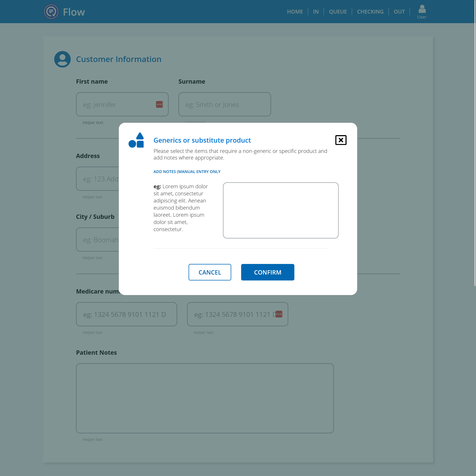Image resolution: width=476 pixels, height=476 pixels.
Task: Open the QUEUE navigation item
Action: point(338,12)
